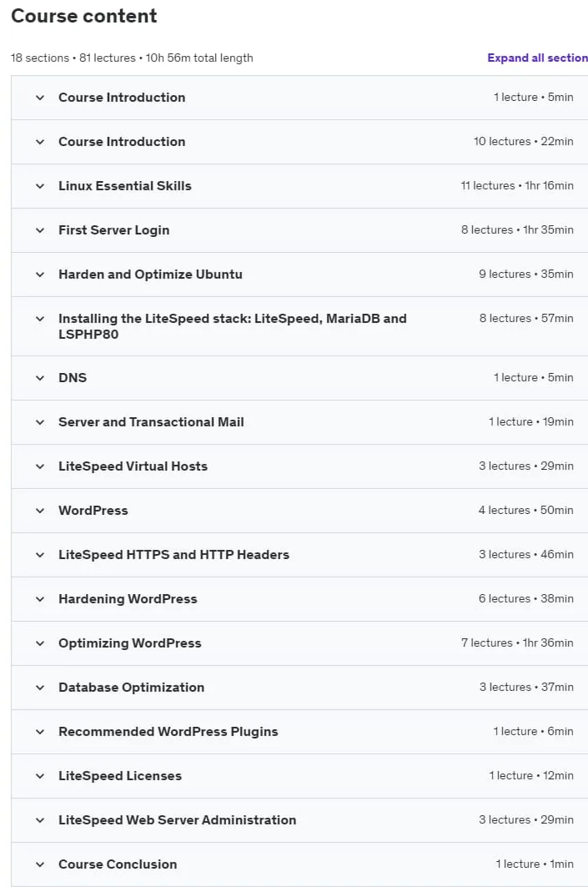Open Recommended WordPress Plugins section title

coord(168,732)
